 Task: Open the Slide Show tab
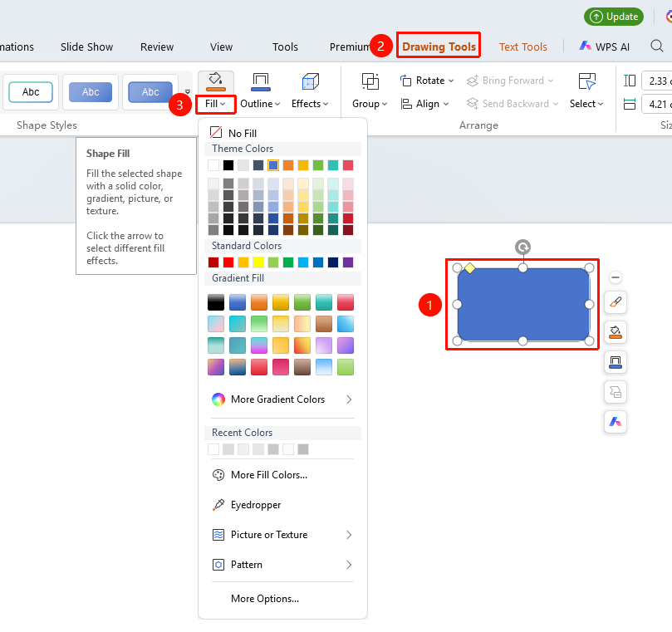[86, 47]
